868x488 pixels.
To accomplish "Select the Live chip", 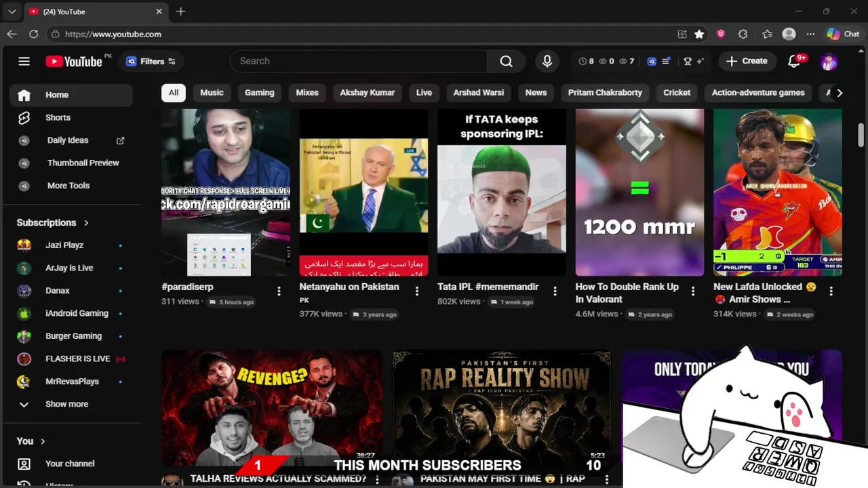I will click(424, 93).
